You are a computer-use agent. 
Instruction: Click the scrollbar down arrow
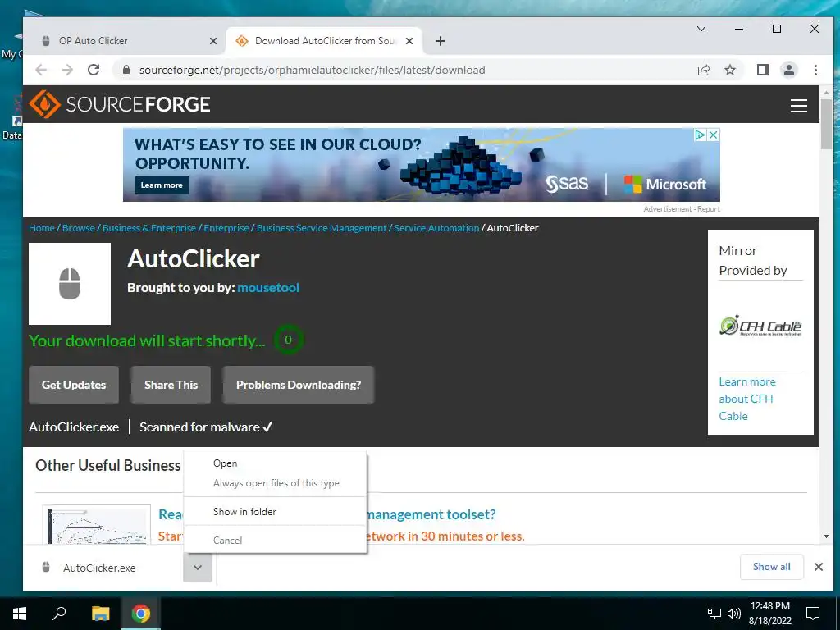826,536
